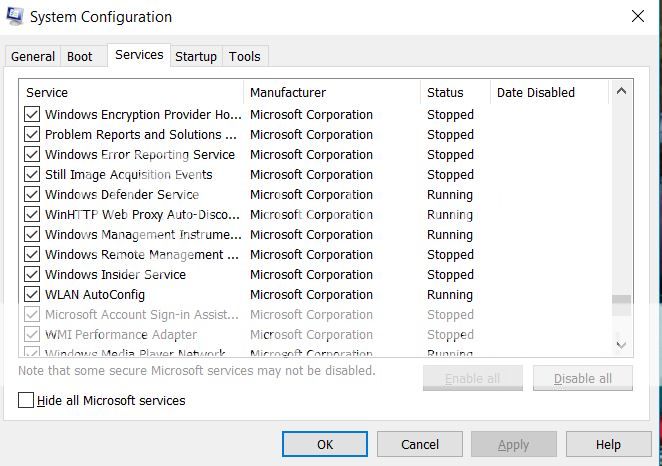Click Stopped status of Windows Insider Service

(450, 274)
